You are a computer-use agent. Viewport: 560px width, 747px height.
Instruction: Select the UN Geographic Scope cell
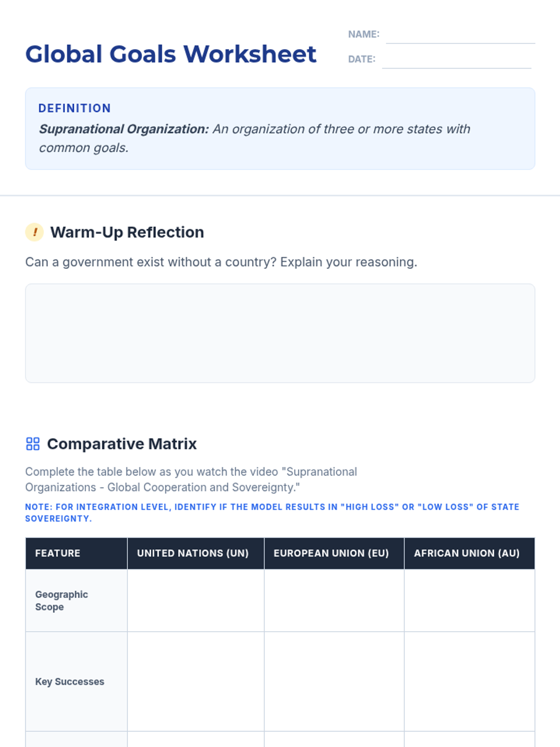pos(196,600)
